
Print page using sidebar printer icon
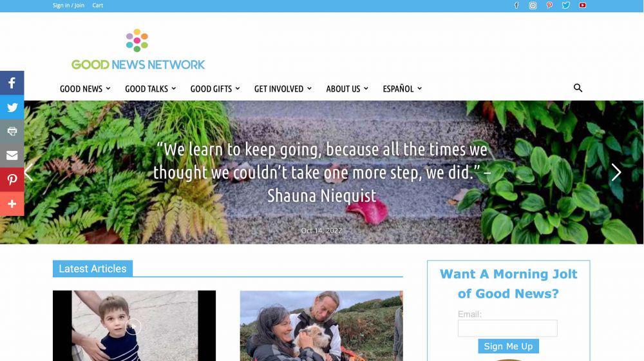(x=12, y=131)
